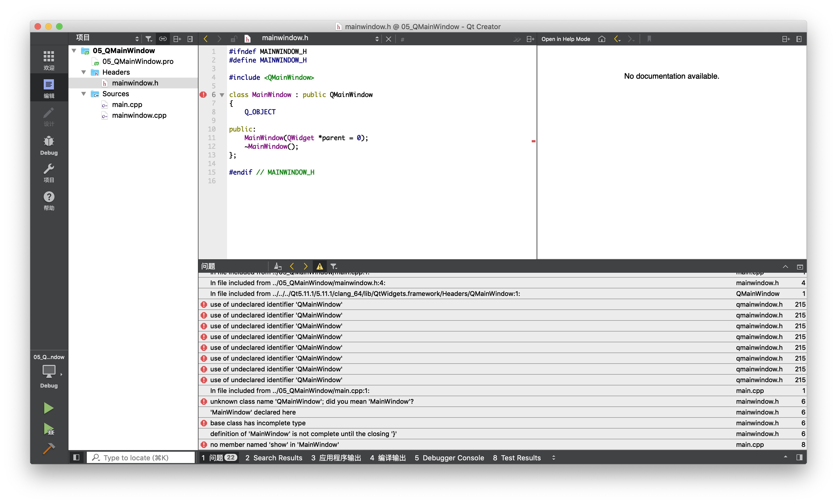837x504 pixels.
Task: Close the help side panel
Action: pyautogui.click(x=799, y=39)
